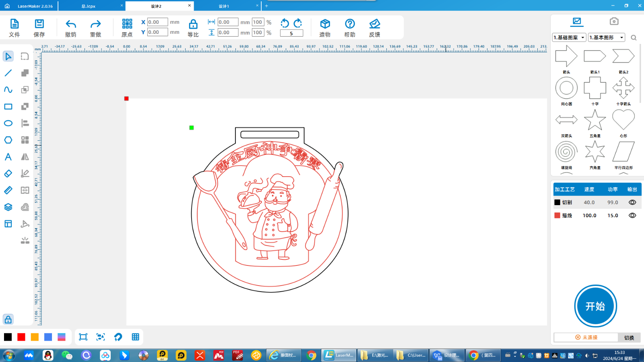
Task: Click the undo (撤销) icon
Action: click(71, 28)
